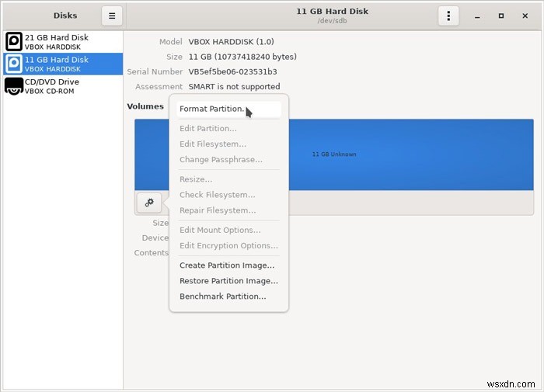The image size is (544, 392).
Task: Click Resize menu entry
Action: click(228, 179)
